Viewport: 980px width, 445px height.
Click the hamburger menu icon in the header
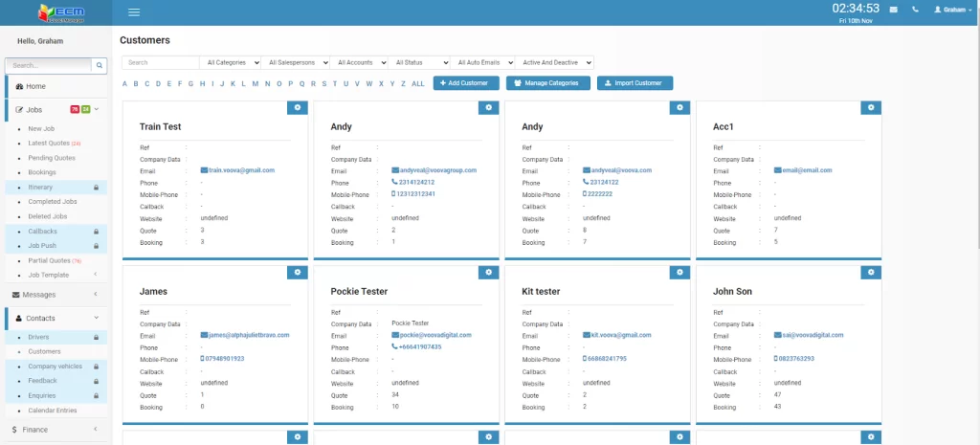point(134,12)
